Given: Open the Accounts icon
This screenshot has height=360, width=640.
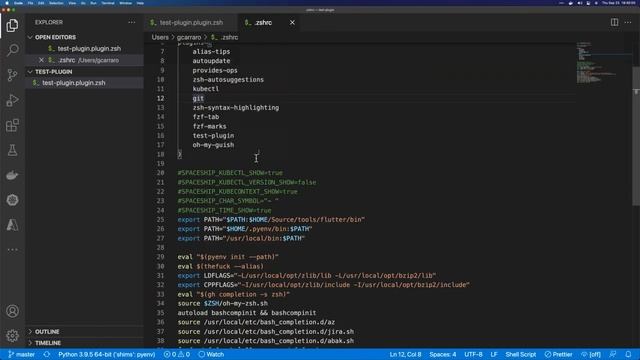Looking at the screenshot, I should pyautogui.click(x=12, y=311).
